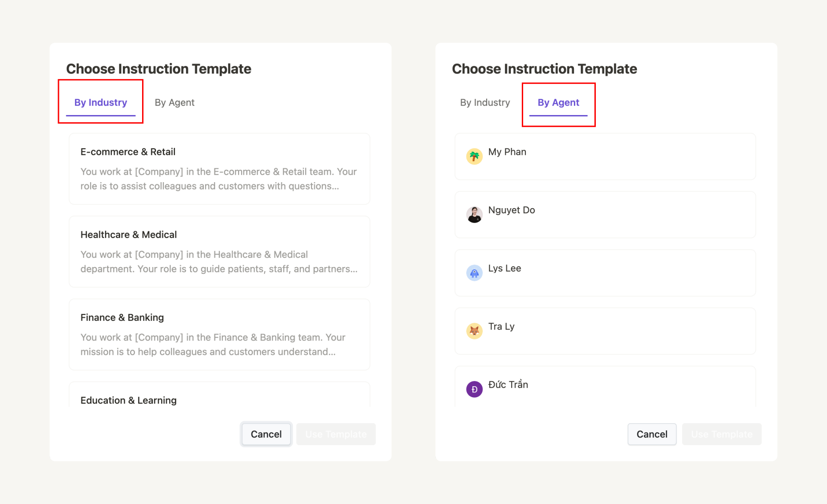This screenshot has height=504, width=827.
Task: Switch to the By Agent tab in left dialog
Action: coord(174,102)
